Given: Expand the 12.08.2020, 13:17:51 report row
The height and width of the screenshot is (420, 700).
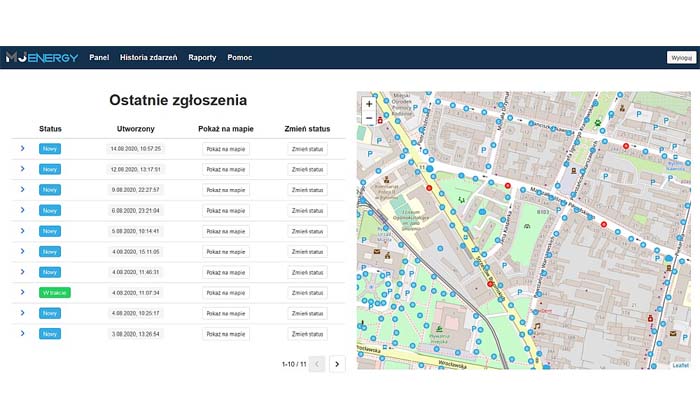Looking at the screenshot, I should (22, 169).
